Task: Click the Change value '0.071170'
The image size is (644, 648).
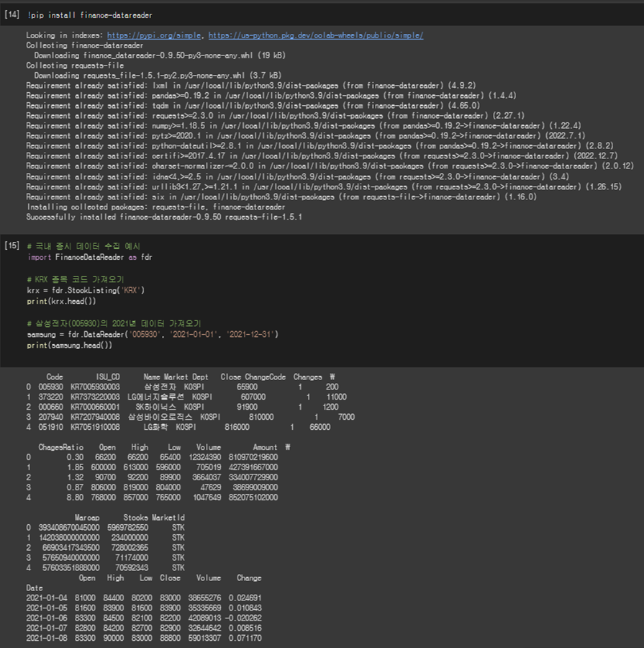Action: [x=245, y=638]
